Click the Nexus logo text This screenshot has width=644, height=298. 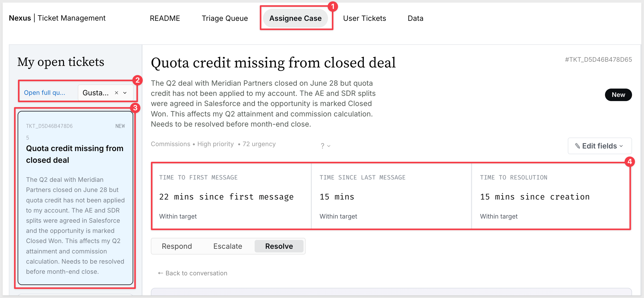click(20, 18)
